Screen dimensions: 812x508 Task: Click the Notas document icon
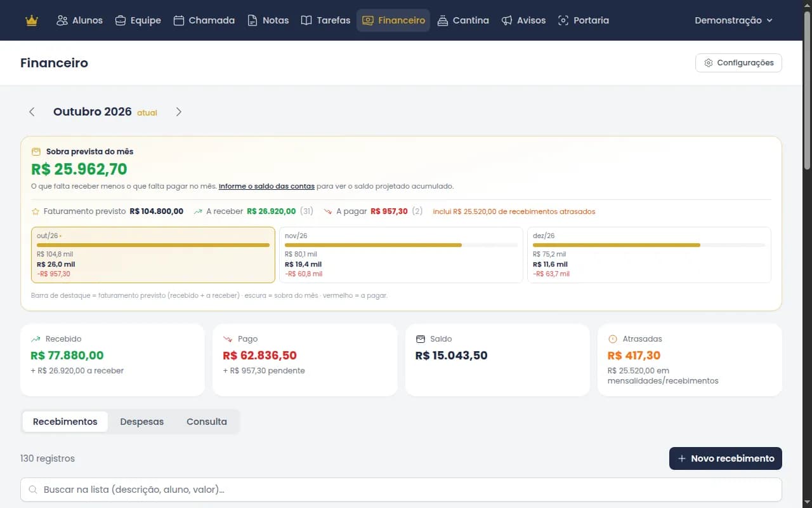[x=252, y=20]
